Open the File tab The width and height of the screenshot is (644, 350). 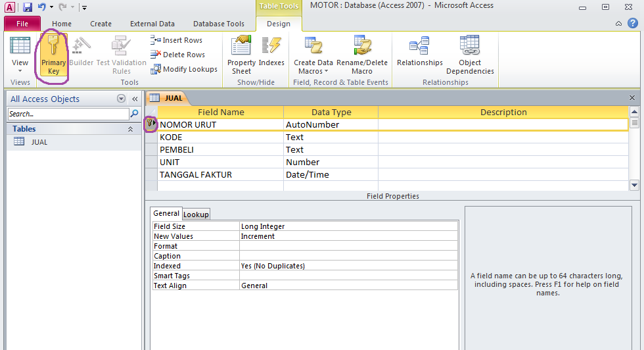pos(22,24)
